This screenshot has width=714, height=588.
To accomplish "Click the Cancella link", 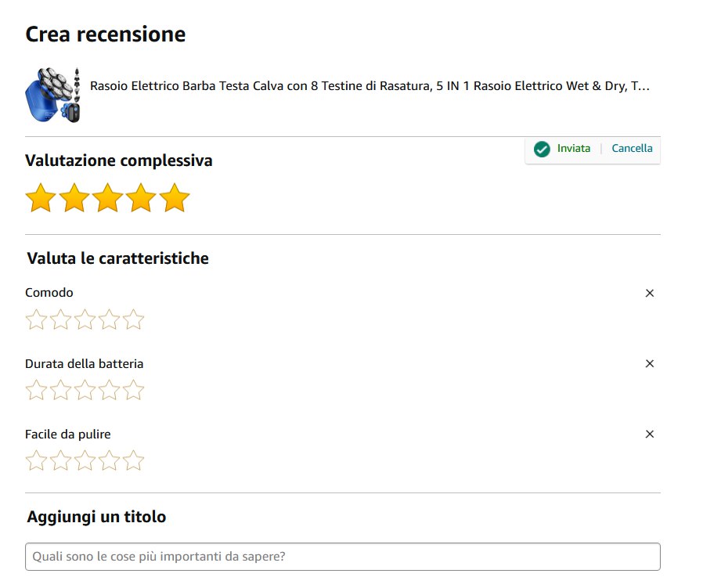I will (632, 148).
